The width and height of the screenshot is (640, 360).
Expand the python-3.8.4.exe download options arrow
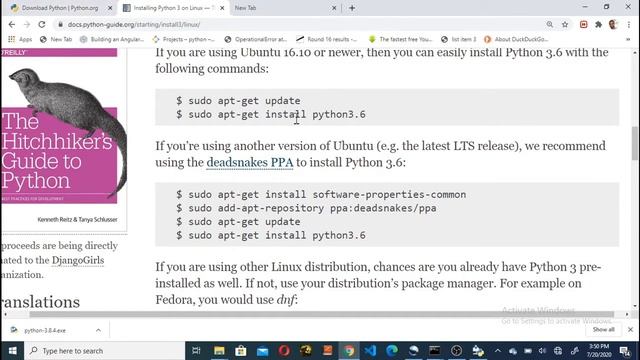point(98,330)
